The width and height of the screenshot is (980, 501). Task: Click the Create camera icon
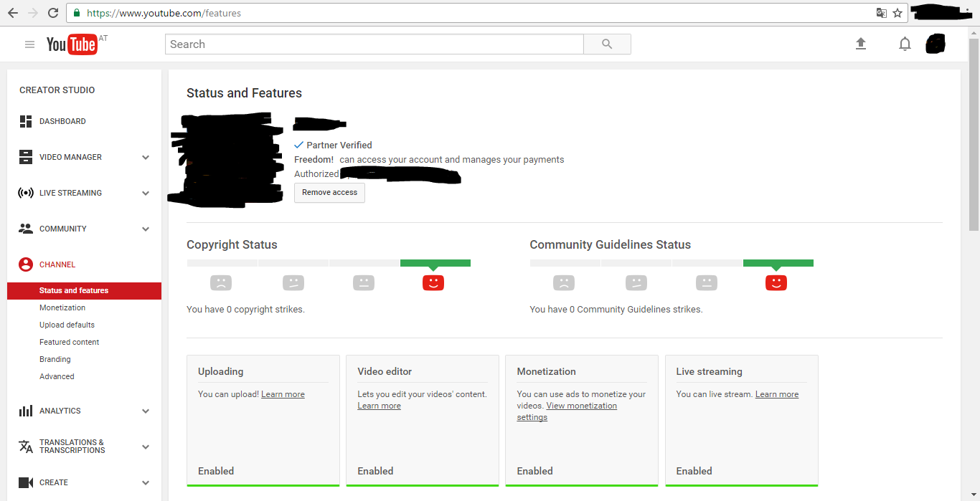[26, 482]
